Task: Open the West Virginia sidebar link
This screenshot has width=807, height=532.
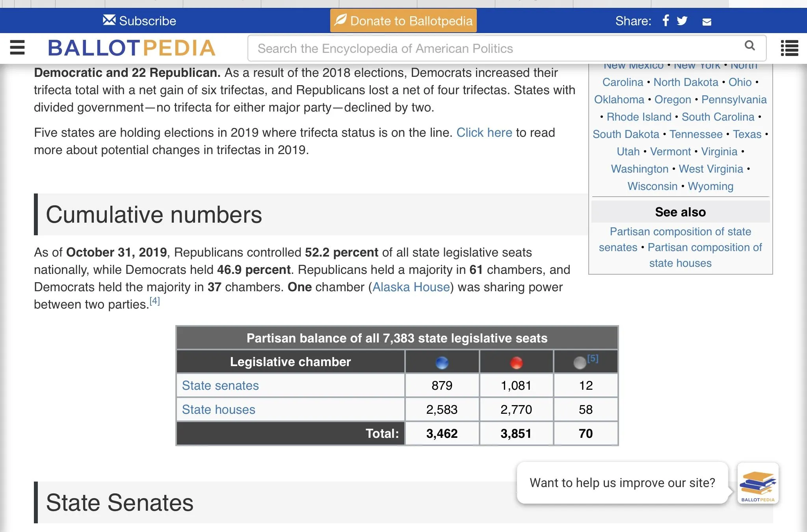Action: tap(710, 169)
